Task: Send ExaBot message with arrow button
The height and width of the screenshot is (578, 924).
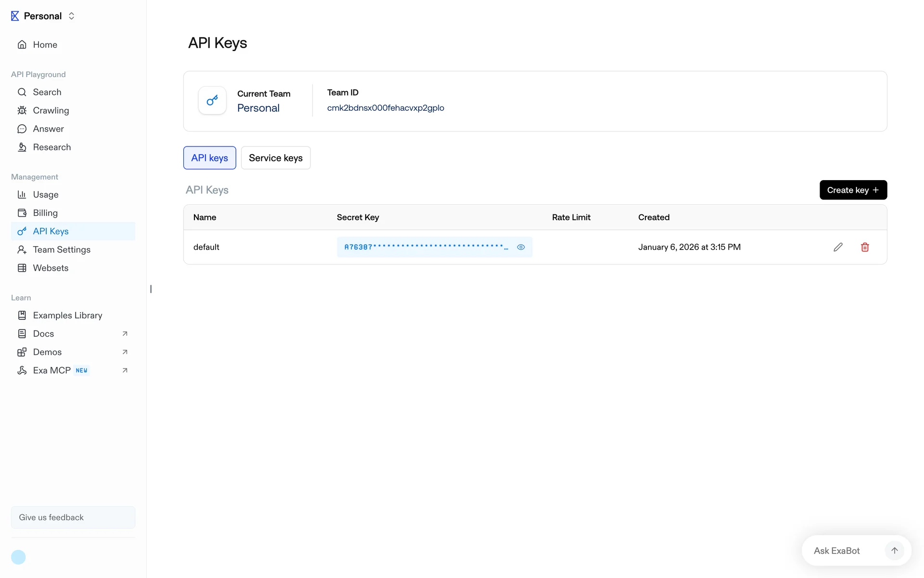Action: click(894, 551)
